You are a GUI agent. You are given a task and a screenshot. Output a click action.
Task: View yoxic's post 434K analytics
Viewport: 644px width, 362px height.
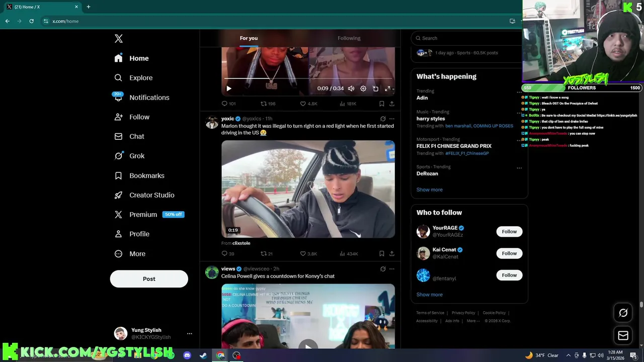(x=349, y=254)
